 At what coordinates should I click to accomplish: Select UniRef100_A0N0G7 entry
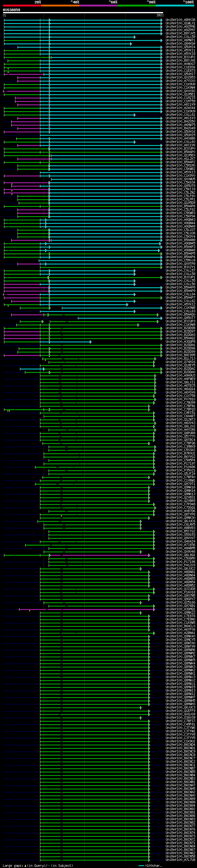click(x=180, y=64)
